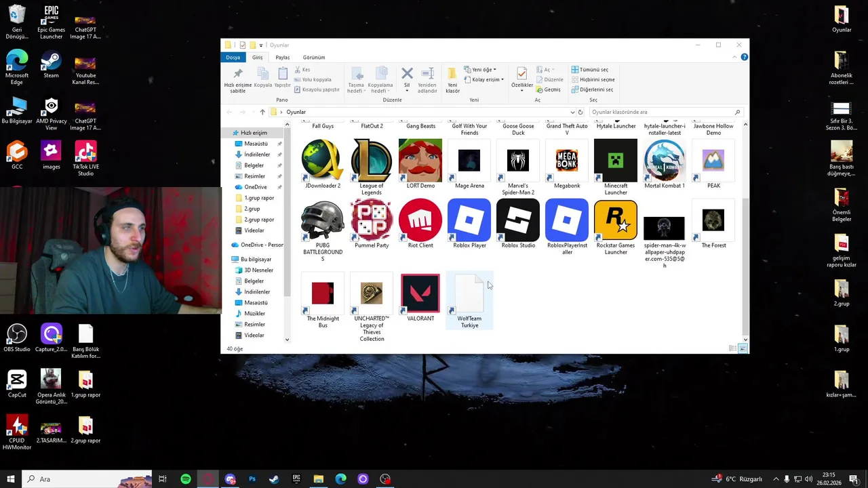Click Tümünü seç button

click(x=589, y=70)
